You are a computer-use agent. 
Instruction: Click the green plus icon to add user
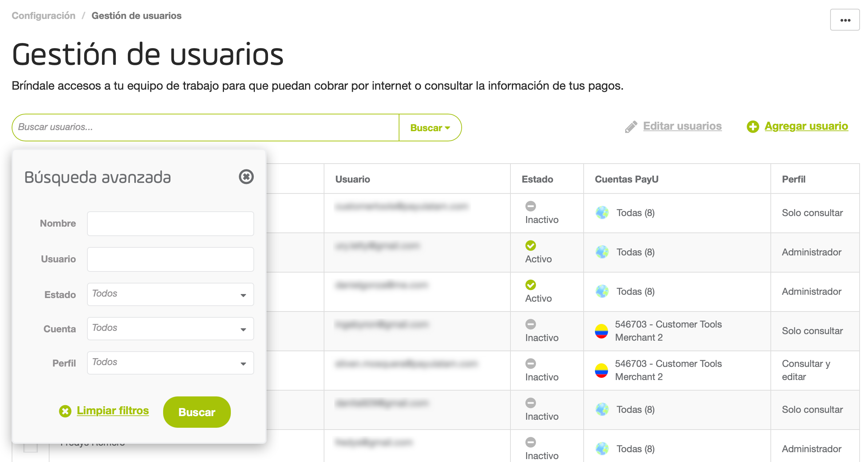pyautogui.click(x=753, y=127)
